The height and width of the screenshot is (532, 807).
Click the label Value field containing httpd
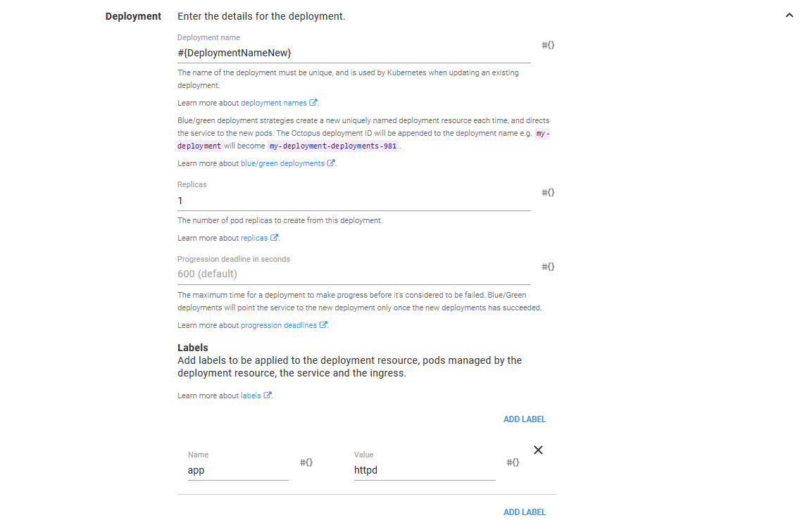tap(424, 470)
